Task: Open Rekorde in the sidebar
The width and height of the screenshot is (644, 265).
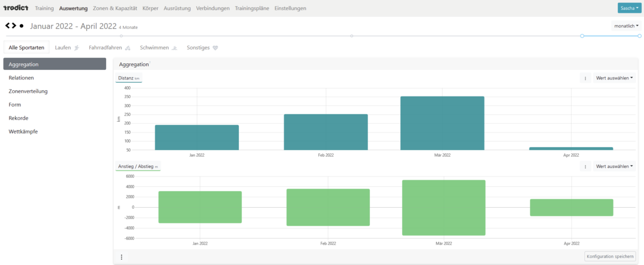Action: 18,118
